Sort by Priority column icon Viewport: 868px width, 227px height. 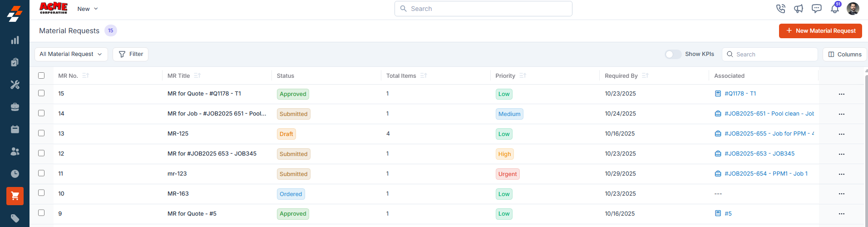point(523,76)
